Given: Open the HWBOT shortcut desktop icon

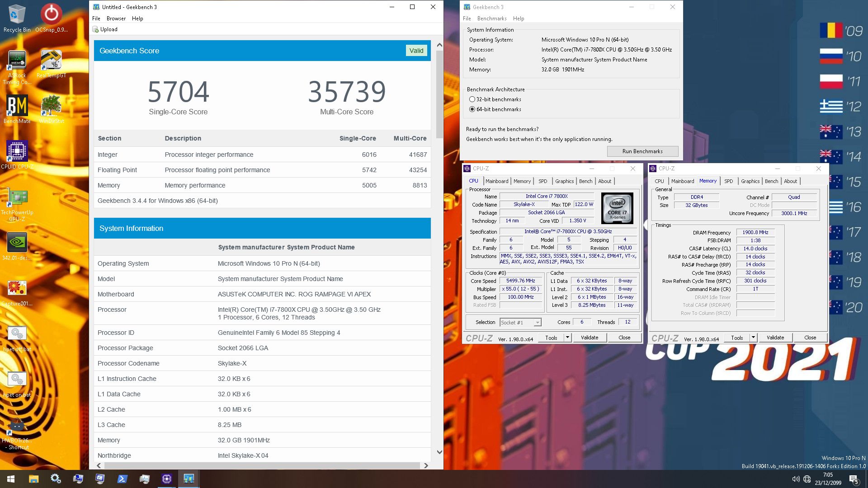Looking at the screenshot, I should 17,433.
